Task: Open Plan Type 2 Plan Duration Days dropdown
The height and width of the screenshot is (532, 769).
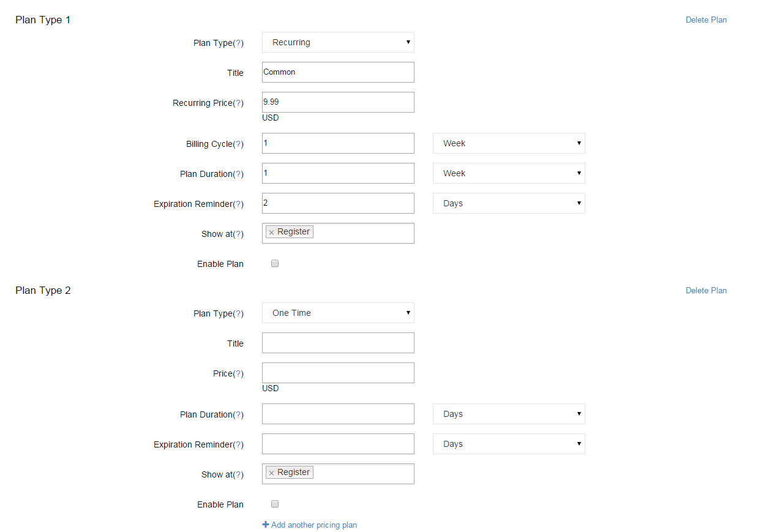Action: pos(509,414)
